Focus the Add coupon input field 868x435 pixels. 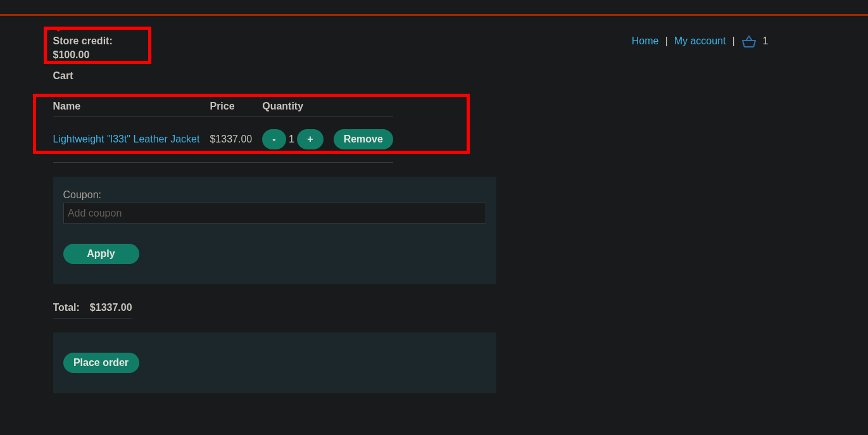pos(274,213)
